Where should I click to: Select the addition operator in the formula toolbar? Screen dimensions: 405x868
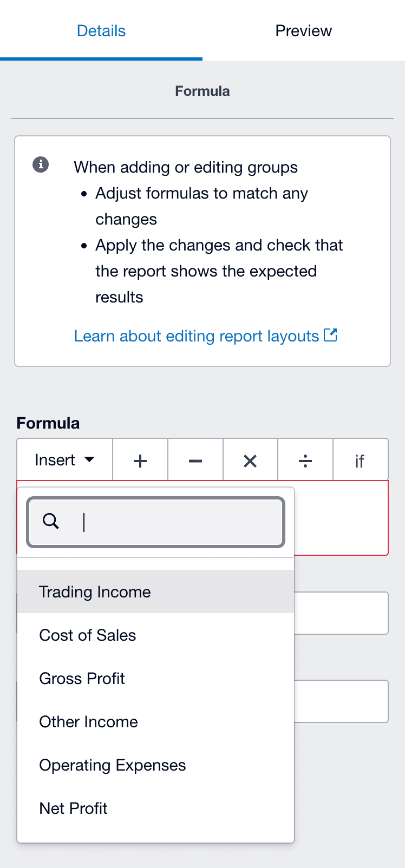pyautogui.click(x=140, y=461)
